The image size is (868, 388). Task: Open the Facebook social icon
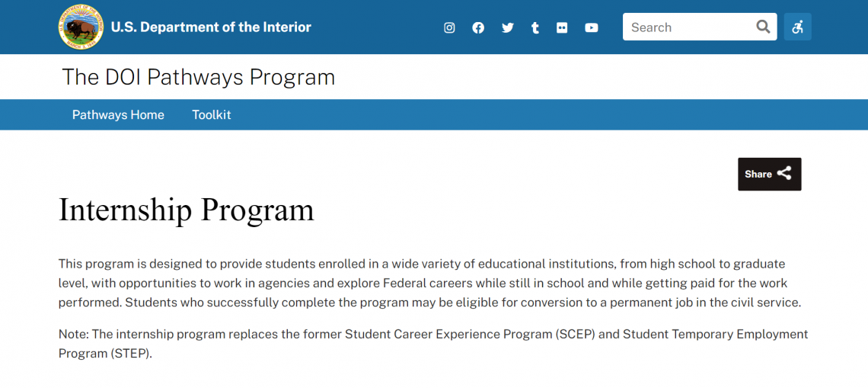click(x=478, y=27)
